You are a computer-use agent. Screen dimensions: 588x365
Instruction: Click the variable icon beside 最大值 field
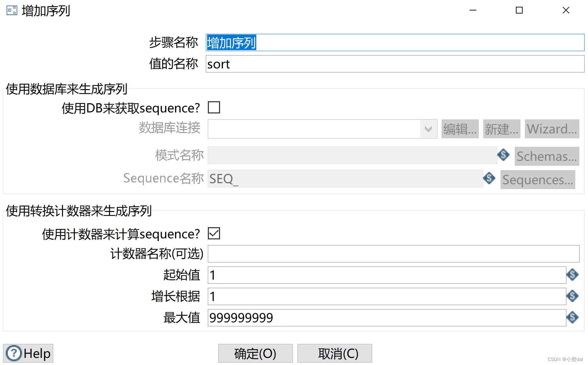(x=572, y=317)
